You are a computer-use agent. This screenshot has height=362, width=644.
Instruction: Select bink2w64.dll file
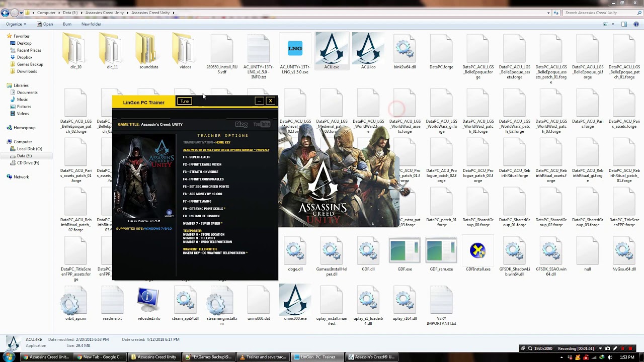(x=405, y=50)
